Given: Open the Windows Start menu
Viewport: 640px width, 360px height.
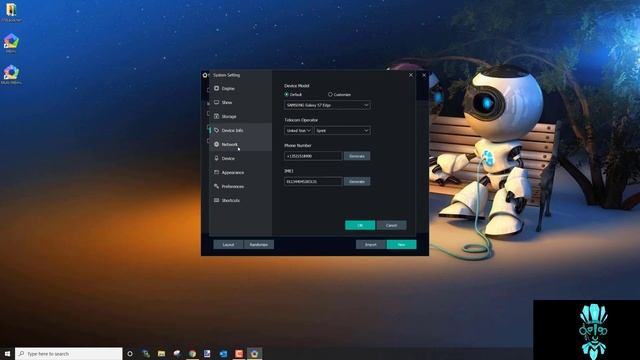Looking at the screenshot, I should point(7,353).
